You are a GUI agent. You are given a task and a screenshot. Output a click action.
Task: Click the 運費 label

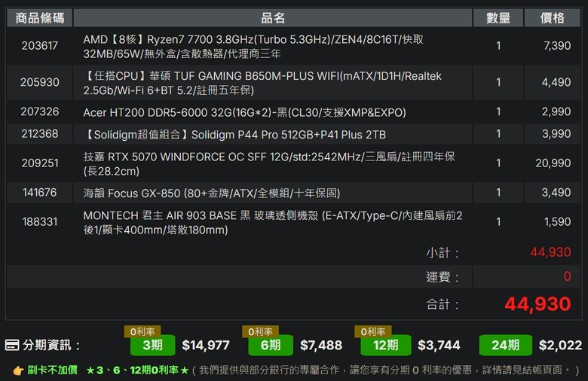[443, 277]
